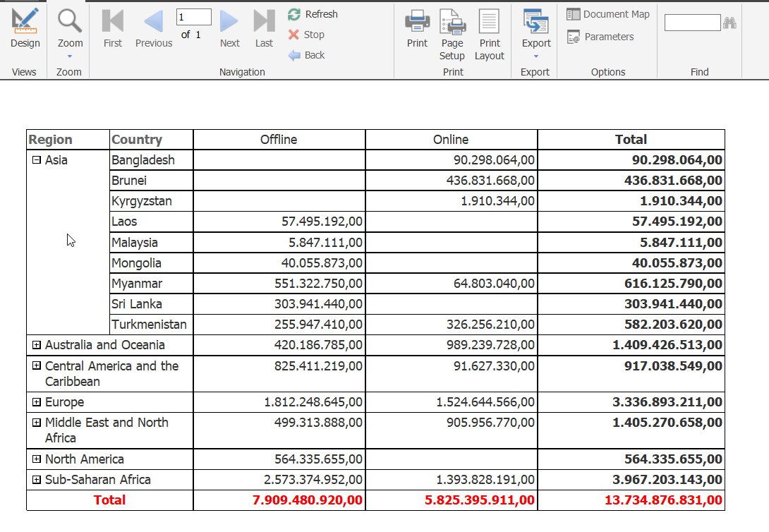Stop report rendering

coord(306,35)
